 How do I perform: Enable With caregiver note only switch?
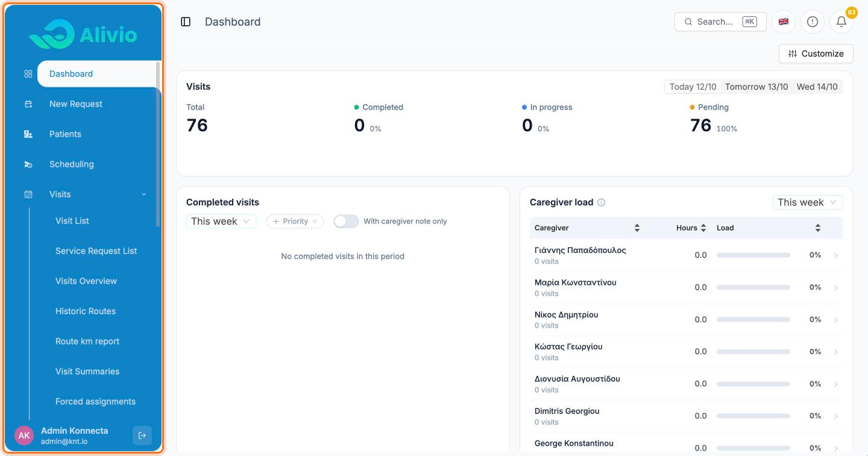[x=346, y=221]
